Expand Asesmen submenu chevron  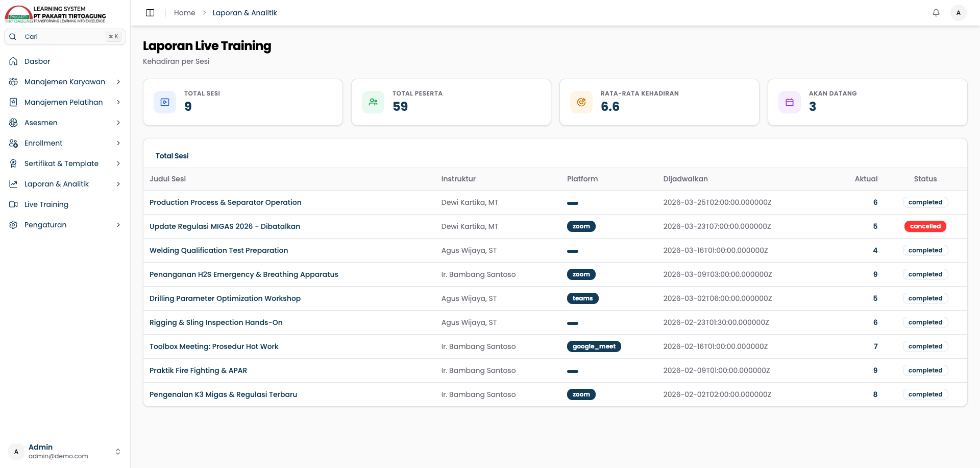(x=118, y=123)
